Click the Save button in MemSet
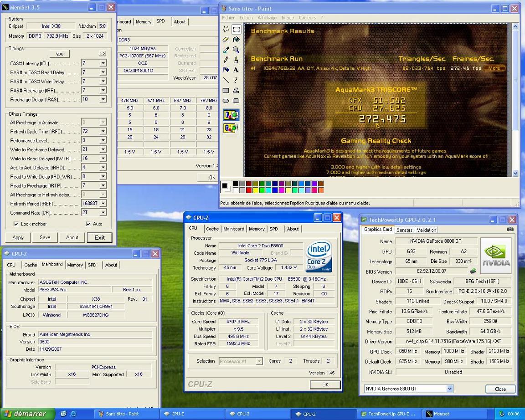The image size is (525, 420). coord(45,238)
